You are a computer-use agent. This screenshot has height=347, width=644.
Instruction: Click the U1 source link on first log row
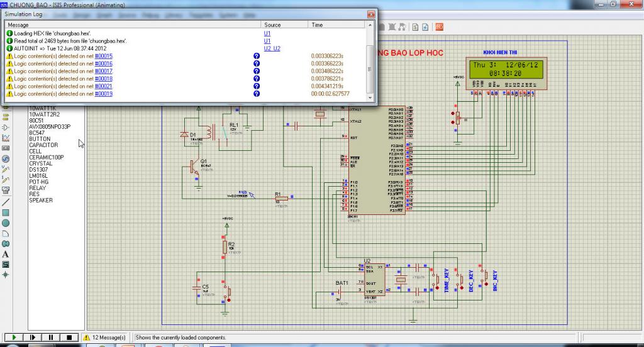(267, 33)
